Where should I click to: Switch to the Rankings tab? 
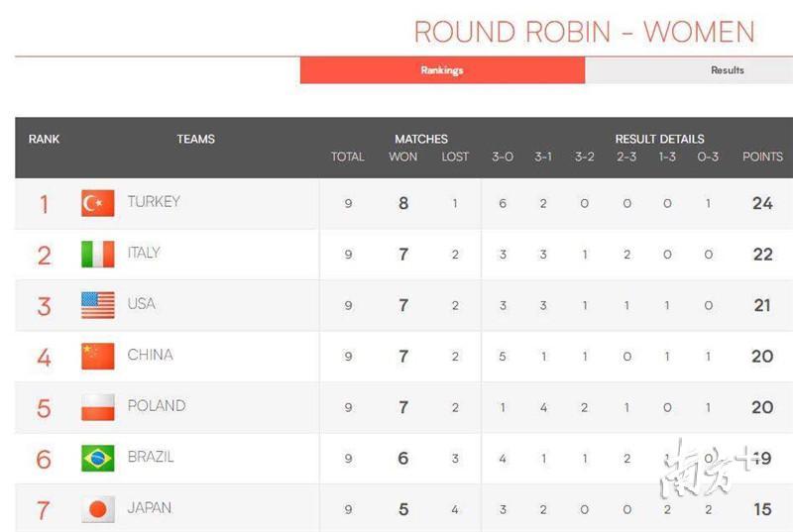pyautogui.click(x=442, y=70)
